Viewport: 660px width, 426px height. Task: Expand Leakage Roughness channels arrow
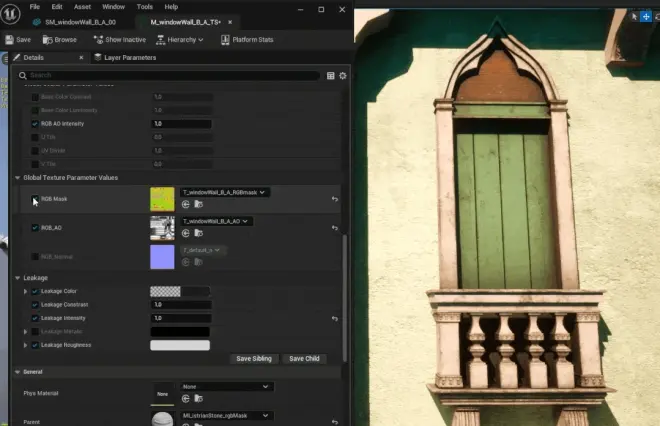click(25, 345)
